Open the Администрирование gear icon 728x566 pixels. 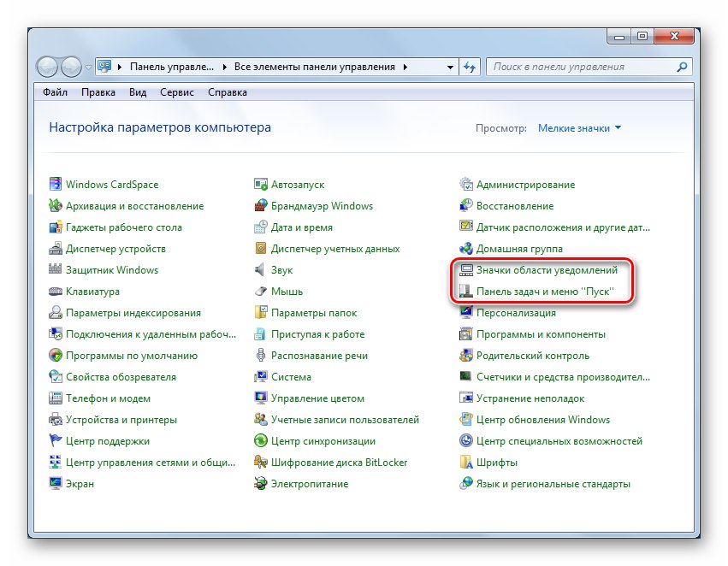click(466, 184)
